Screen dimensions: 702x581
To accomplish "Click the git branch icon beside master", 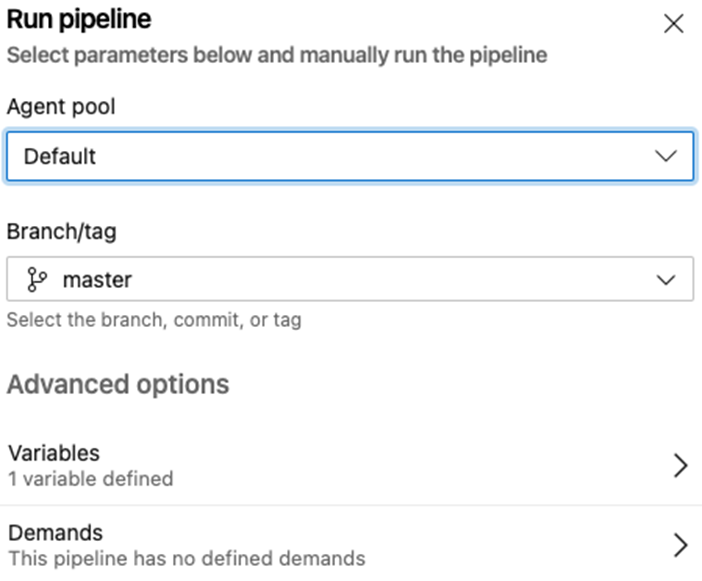I will tap(37, 279).
